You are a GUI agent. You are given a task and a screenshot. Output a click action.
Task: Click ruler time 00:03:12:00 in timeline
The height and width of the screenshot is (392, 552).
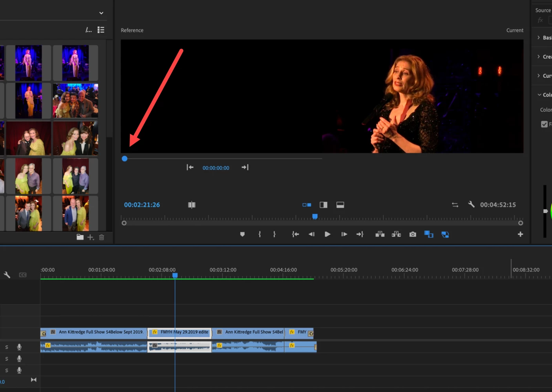tap(223, 270)
